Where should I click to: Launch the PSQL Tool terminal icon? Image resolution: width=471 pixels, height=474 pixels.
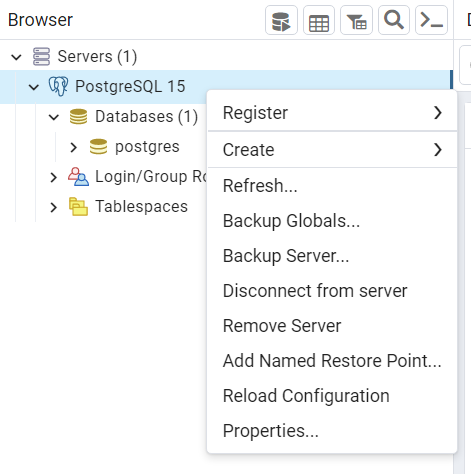431,20
